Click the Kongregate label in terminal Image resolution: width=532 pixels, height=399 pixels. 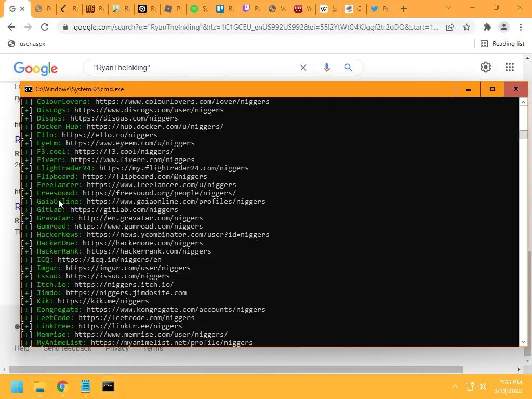pos(59,310)
